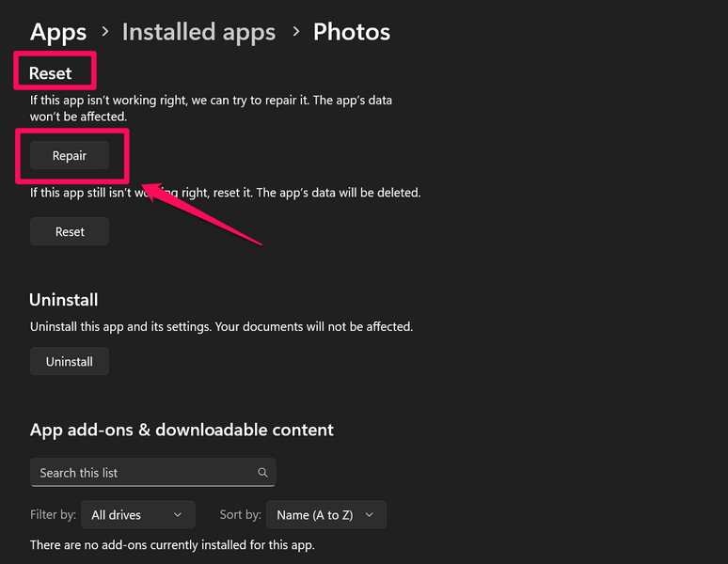728x564 pixels.
Task: Click the 'Sort by:' label
Action: pyautogui.click(x=240, y=514)
